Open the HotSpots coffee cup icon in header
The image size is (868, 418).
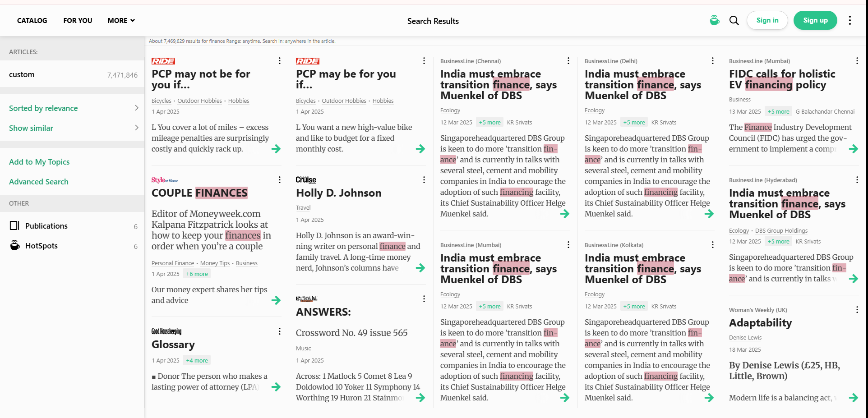(714, 20)
